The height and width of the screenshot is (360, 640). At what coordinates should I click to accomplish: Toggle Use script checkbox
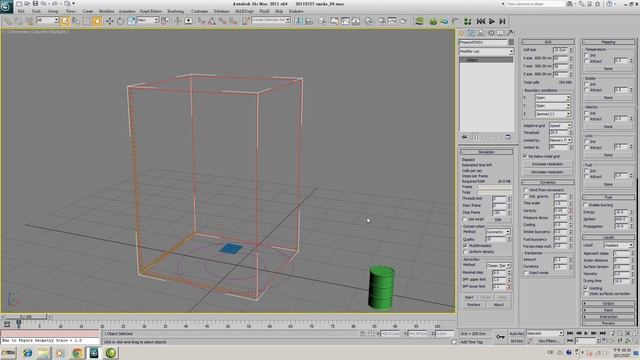pyautogui.click(x=464, y=219)
